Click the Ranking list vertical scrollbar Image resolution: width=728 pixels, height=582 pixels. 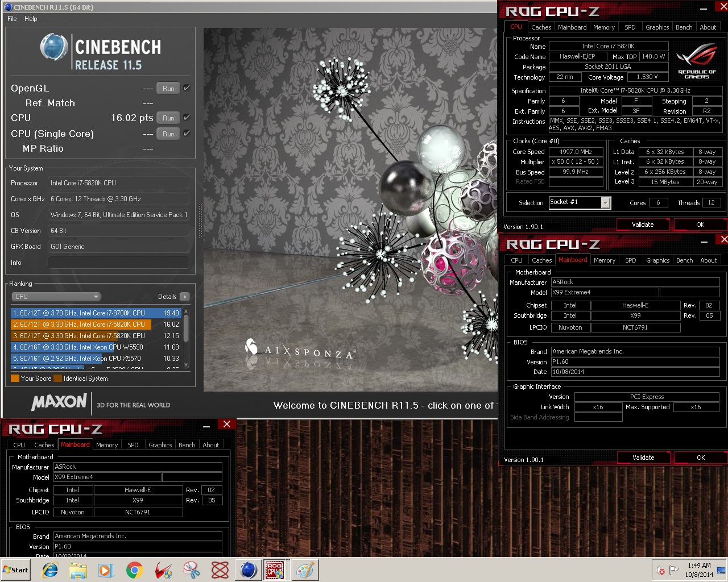(185, 339)
